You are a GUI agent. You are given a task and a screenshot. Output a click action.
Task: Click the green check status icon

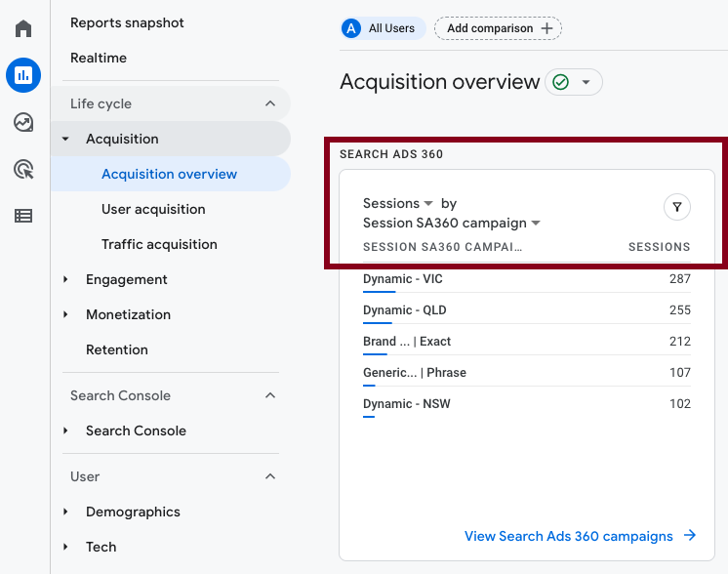coord(560,82)
